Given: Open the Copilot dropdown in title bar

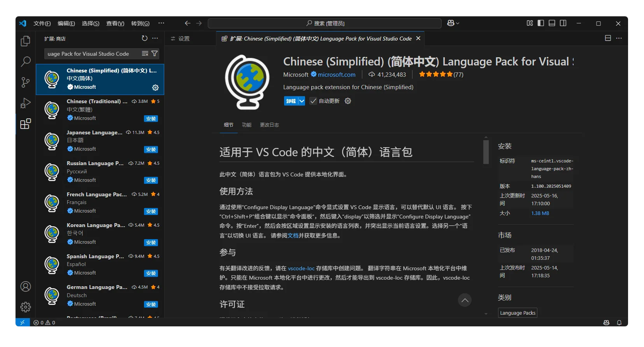Looking at the screenshot, I should tap(453, 23).
